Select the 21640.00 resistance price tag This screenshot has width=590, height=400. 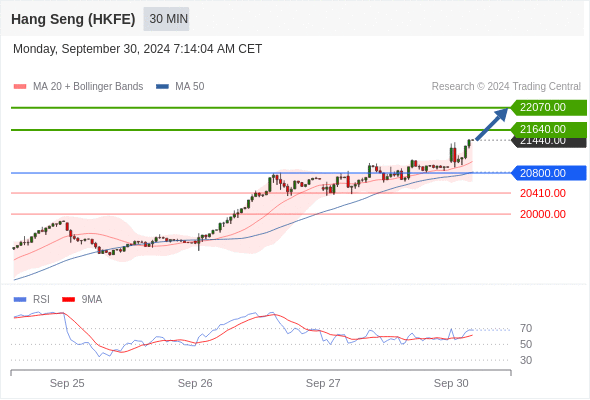549,129
